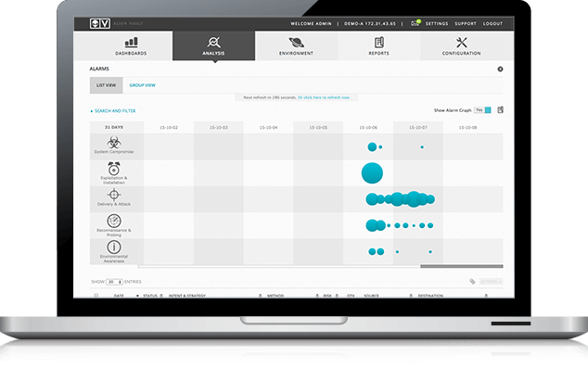
Task: Click the Logout link
Action: pos(492,23)
